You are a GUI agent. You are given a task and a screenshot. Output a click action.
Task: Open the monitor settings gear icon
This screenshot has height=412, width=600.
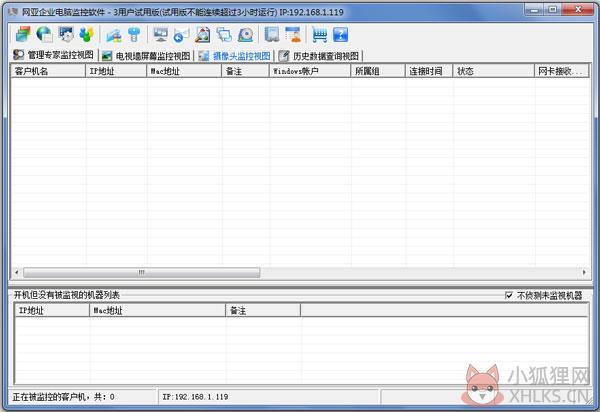[66, 34]
